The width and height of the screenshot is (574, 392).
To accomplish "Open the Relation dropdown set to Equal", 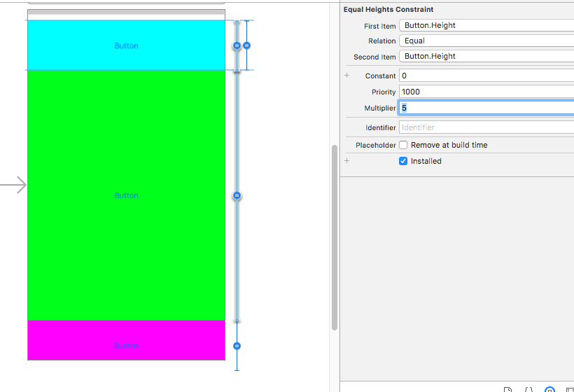I will (486, 41).
